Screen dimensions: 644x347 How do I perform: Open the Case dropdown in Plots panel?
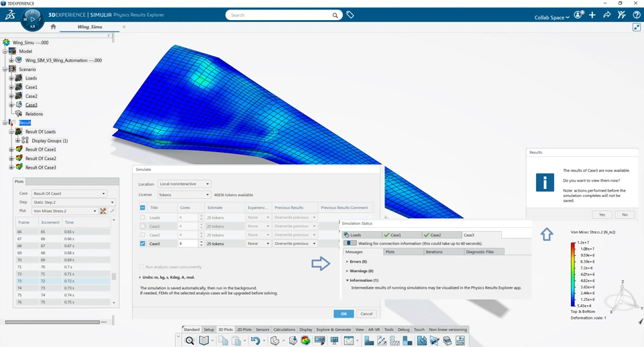(69, 193)
